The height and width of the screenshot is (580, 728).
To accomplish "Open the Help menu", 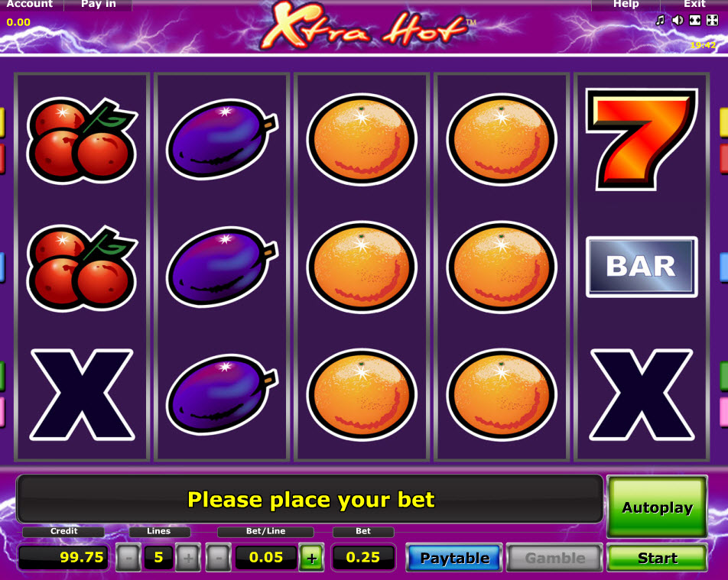I will [626, 4].
